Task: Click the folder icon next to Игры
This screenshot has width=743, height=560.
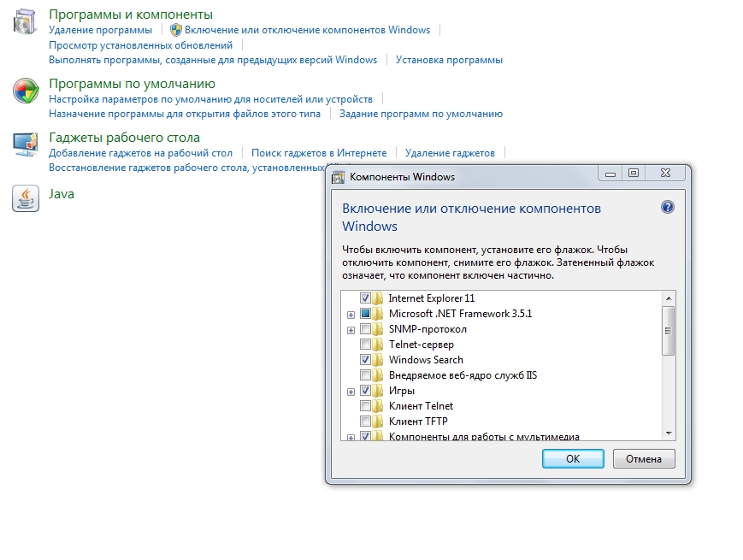Action: 378,391
